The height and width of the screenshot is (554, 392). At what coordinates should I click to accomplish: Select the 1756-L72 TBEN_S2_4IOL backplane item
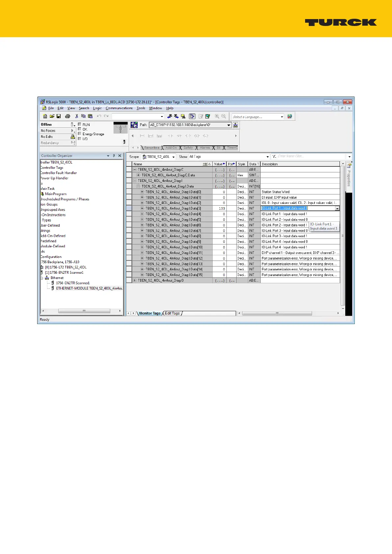tap(65, 267)
